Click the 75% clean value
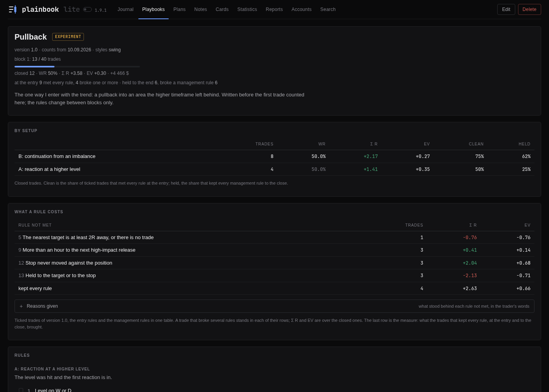The image size is (549, 392). point(479,156)
